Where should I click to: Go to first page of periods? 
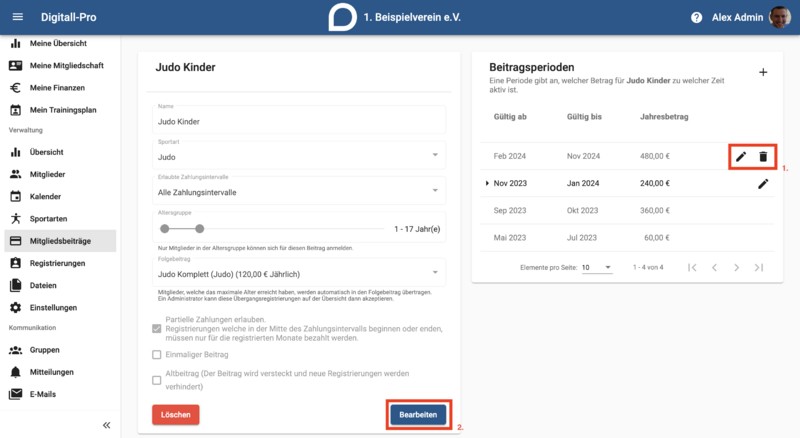coord(692,267)
